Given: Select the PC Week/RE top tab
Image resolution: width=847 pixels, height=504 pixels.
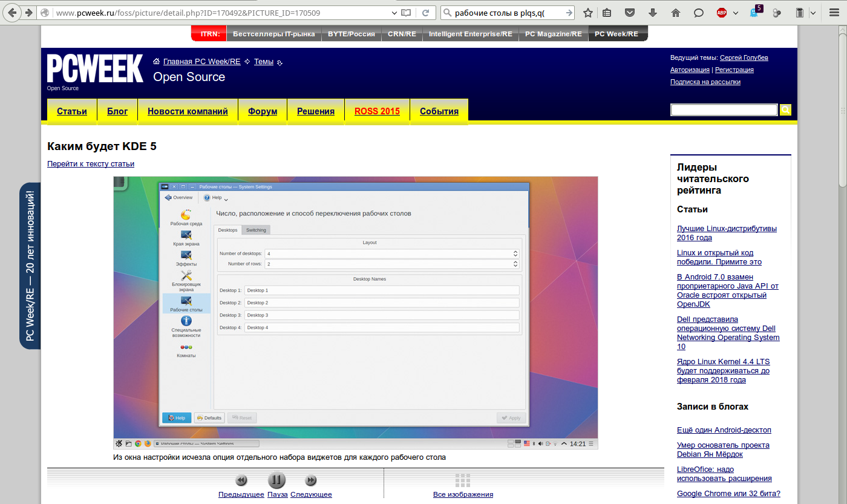Looking at the screenshot, I should [616, 34].
